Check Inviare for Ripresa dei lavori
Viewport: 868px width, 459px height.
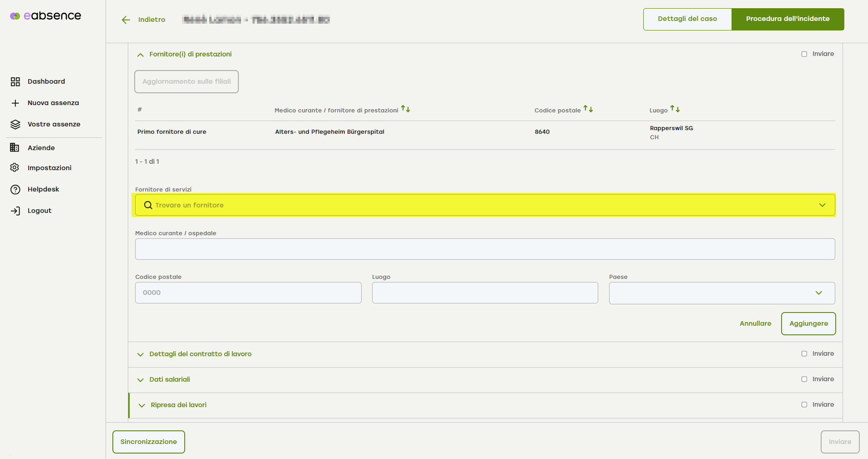click(x=804, y=405)
